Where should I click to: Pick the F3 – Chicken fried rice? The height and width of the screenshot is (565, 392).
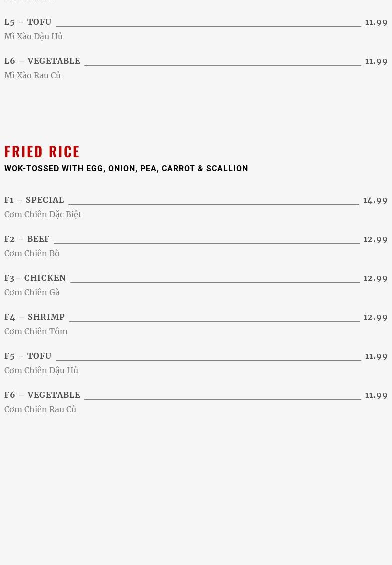tap(35, 278)
